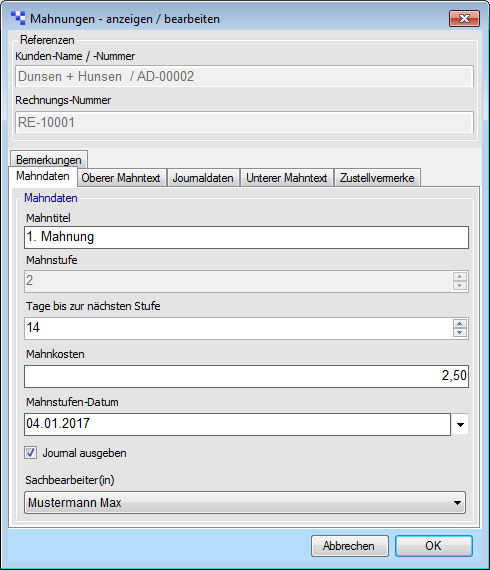This screenshot has width=490, height=570.
Task: Click into the Mahntitel text field
Action: 246,237
